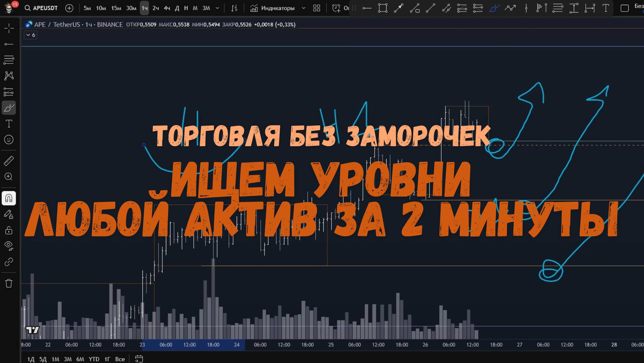Viewport: 644px width, 363px height.
Task: Open go-to-date calendar icon
Action: tap(139, 359)
